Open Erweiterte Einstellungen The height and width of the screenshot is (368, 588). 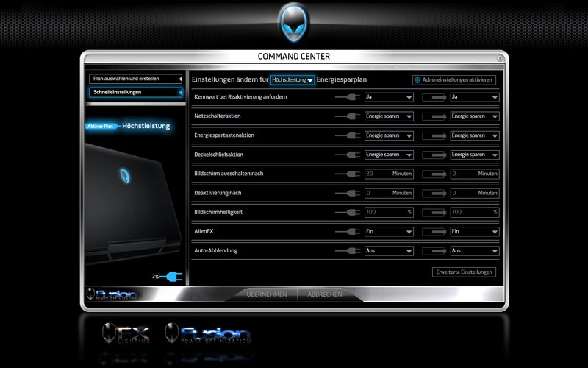point(464,272)
